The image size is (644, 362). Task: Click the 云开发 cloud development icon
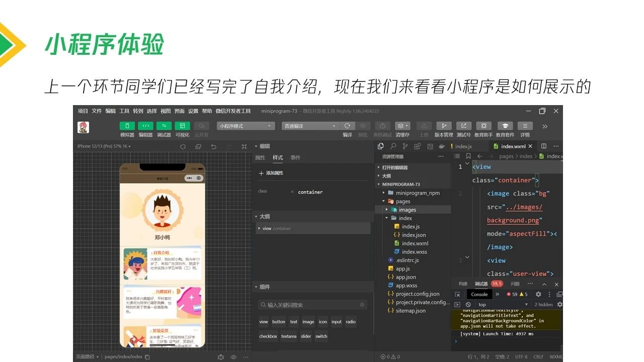(201, 126)
